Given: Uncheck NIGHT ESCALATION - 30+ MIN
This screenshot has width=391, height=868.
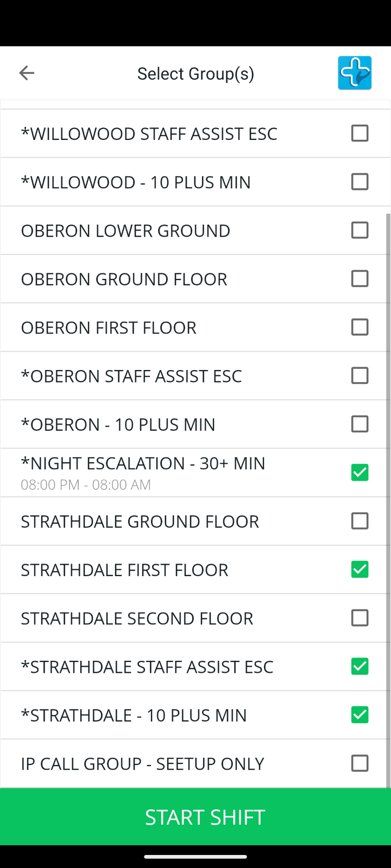Looking at the screenshot, I should [360, 473].
